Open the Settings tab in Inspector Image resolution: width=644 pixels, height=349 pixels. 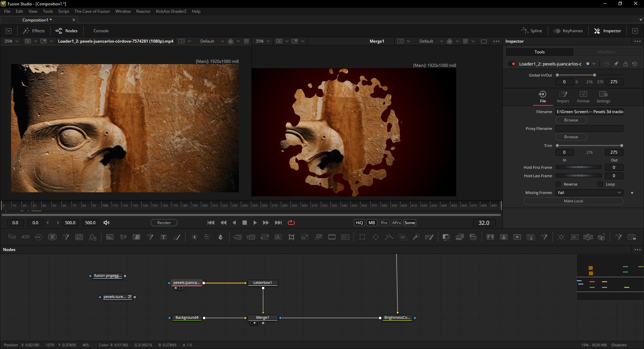tap(603, 97)
